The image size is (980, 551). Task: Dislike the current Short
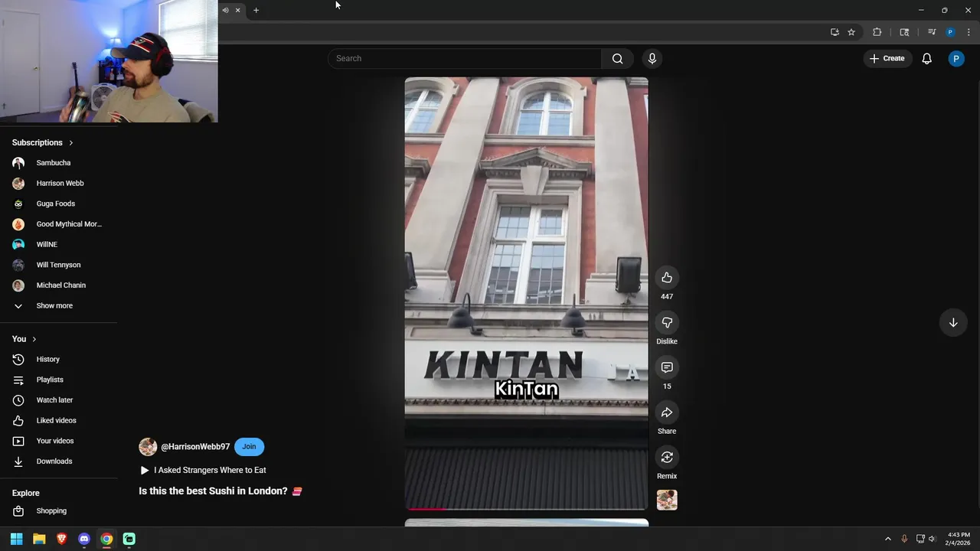[667, 323]
